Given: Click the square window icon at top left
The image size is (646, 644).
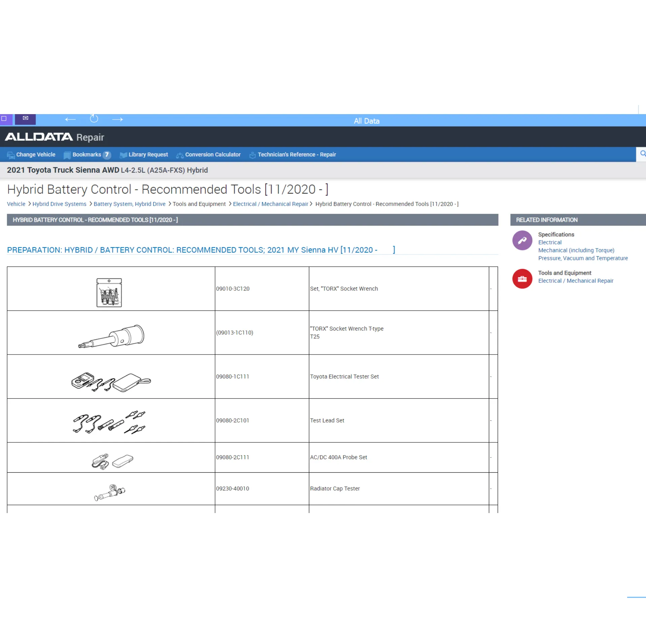Looking at the screenshot, I should [4, 118].
